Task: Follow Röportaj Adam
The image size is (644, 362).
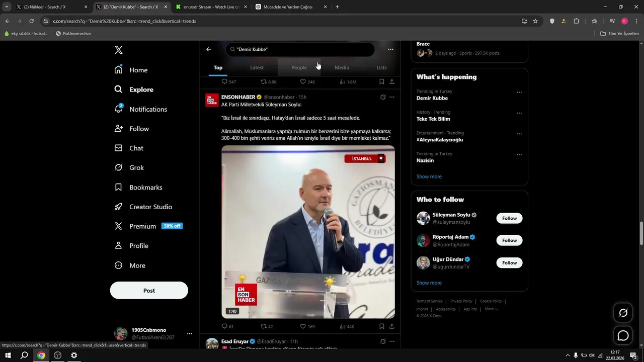Action: tap(509, 240)
